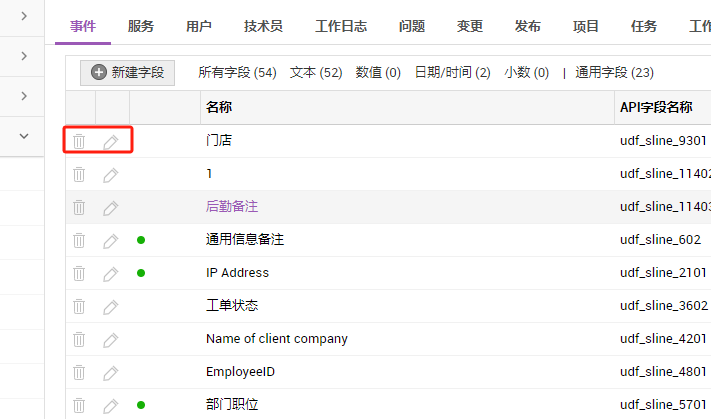Screen dimensions: 711x419
Task: Delete the 门店 field
Action: point(79,142)
